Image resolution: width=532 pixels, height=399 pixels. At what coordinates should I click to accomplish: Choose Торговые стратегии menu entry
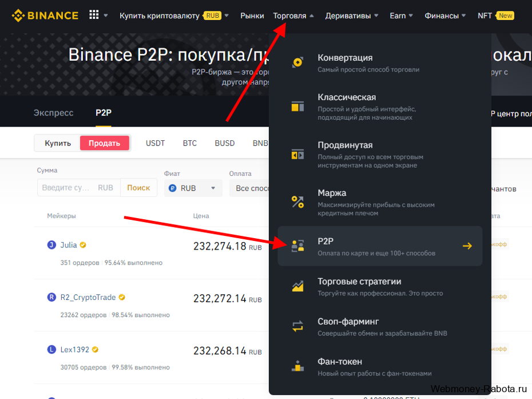(380, 286)
